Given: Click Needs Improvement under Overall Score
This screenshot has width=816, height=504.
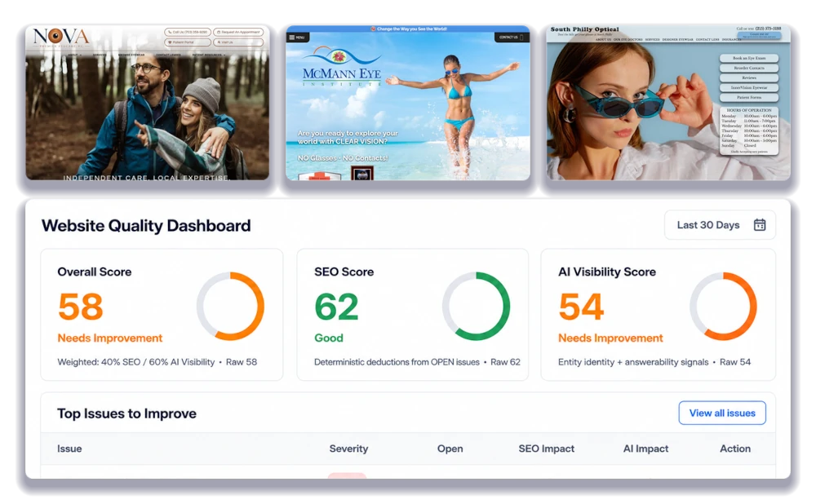Looking at the screenshot, I should [110, 338].
